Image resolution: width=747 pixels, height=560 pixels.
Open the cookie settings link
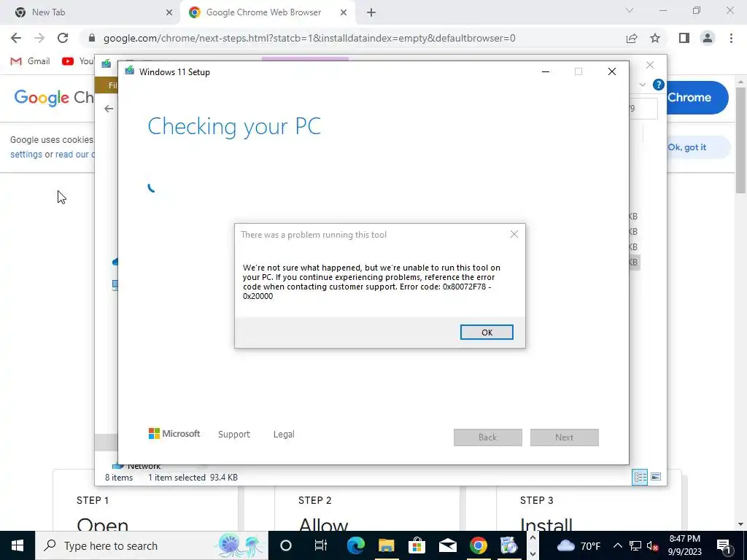pyautogui.click(x=26, y=155)
